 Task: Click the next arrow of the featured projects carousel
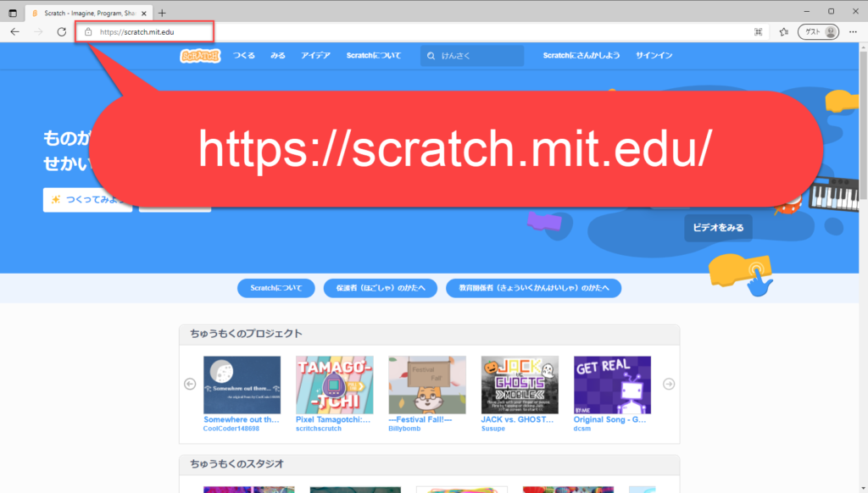click(669, 384)
